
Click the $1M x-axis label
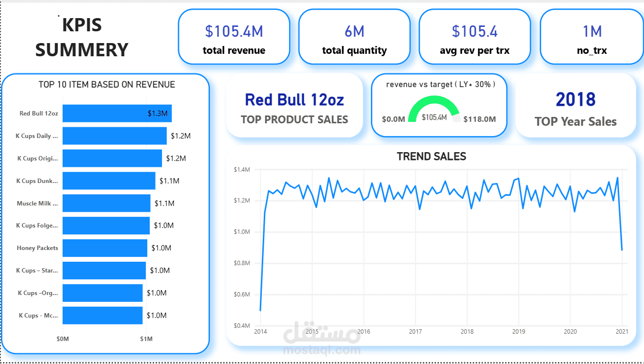click(146, 339)
